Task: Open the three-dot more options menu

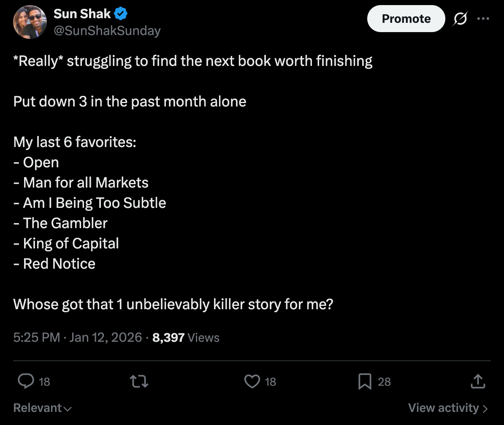Action: (483, 19)
